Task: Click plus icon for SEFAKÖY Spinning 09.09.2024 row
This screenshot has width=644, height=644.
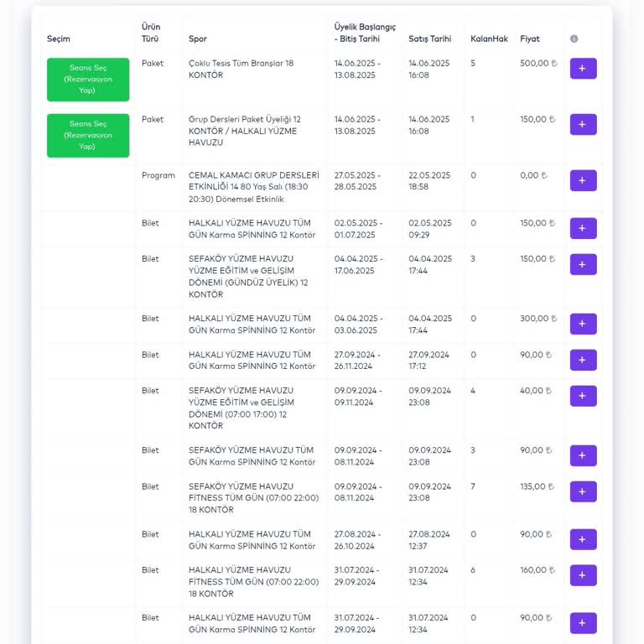Action: click(x=583, y=455)
